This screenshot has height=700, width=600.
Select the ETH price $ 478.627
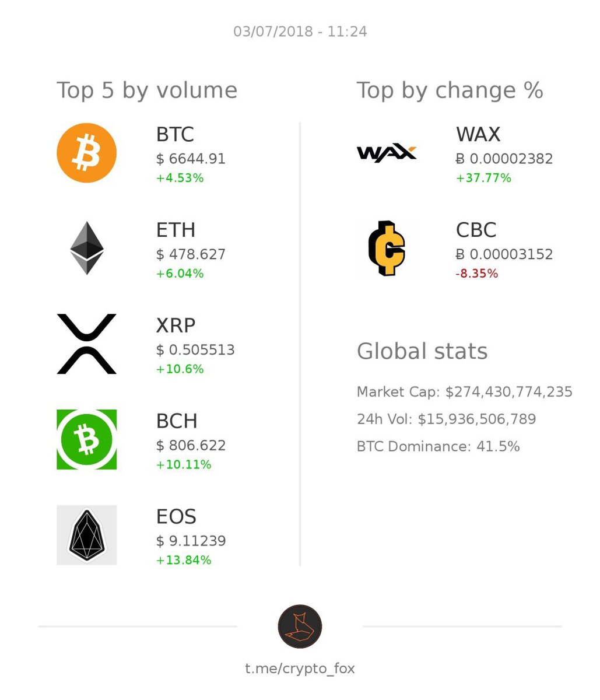click(x=191, y=254)
